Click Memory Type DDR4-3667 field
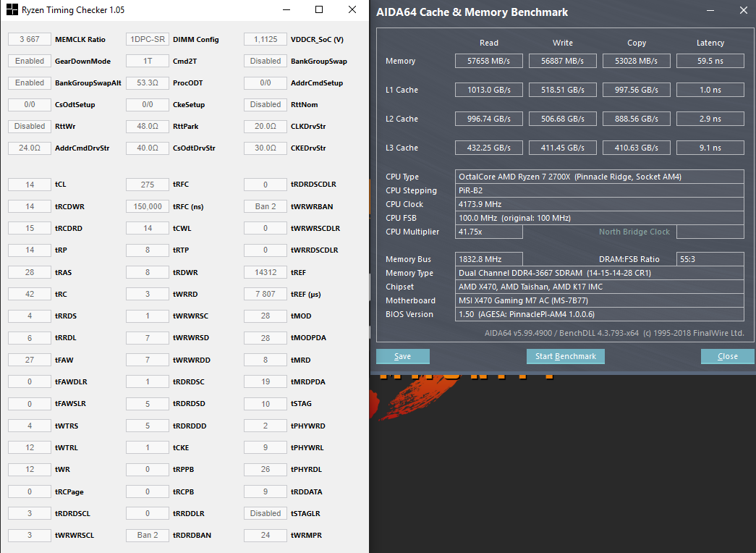 click(x=599, y=273)
